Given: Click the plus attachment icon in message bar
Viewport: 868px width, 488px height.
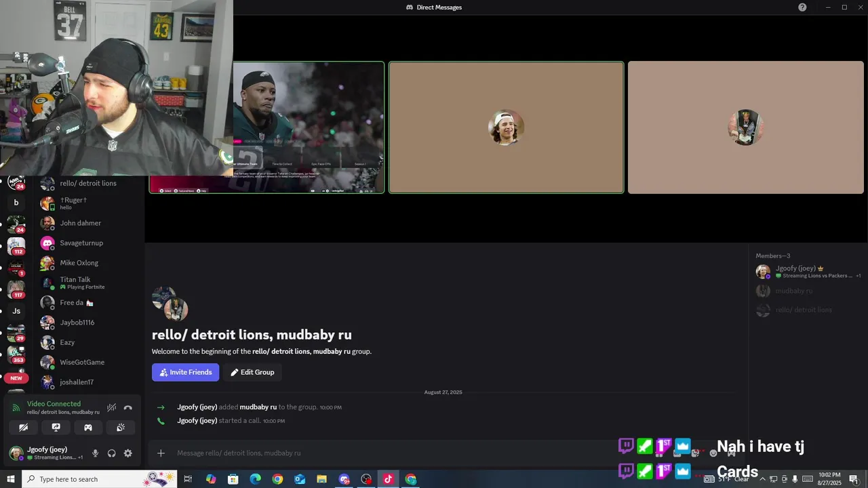Looking at the screenshot, I should 161,453.
